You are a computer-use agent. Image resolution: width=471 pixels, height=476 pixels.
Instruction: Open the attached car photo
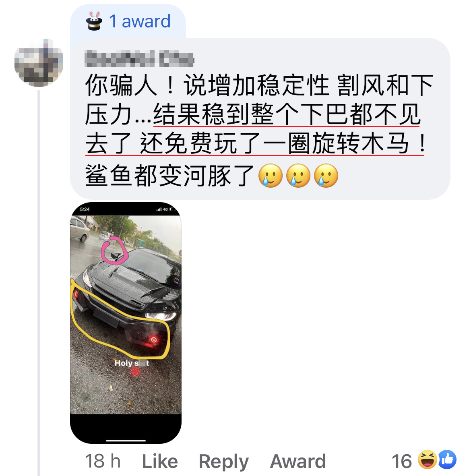coord(126,323)
